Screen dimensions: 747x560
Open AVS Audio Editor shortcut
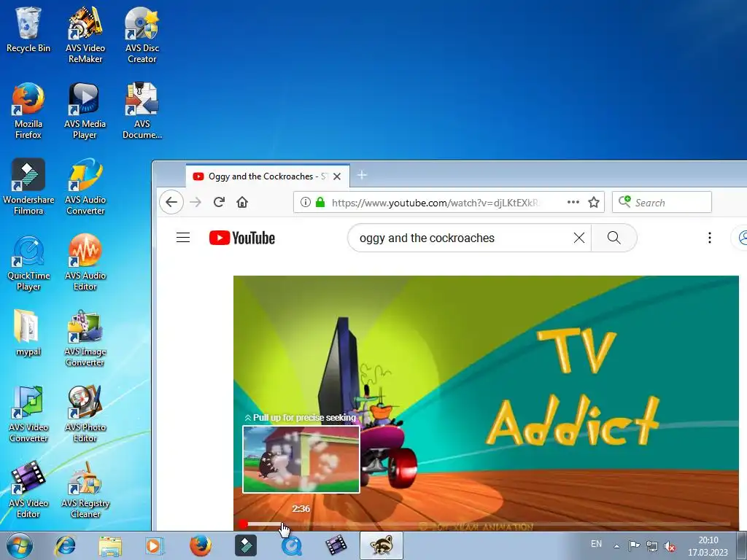point(85,262)
